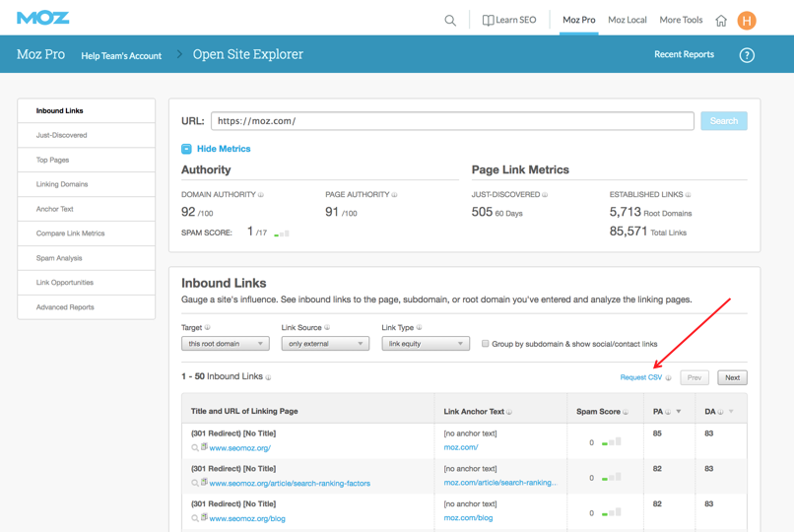The height and width of the screenshot is (532, 794).
Task: Click spam score bar in www.seomoz.org/blog row
Action: click(x=611, y=512)
